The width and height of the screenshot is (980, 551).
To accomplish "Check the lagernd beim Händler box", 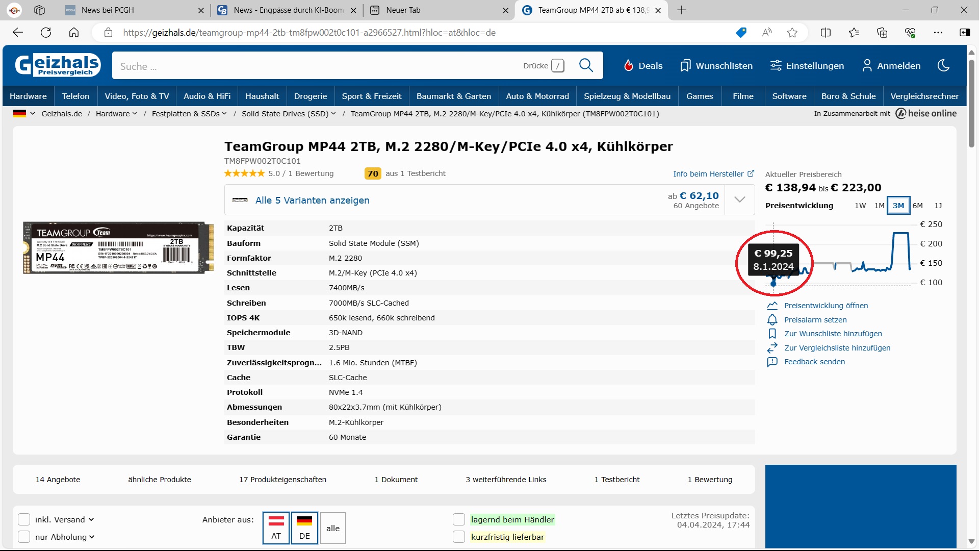I will tap(459, 519).
